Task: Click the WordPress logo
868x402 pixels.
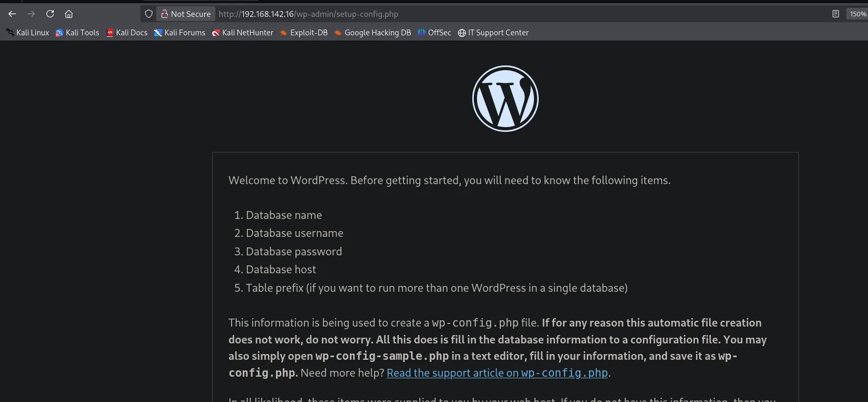Action: click(505, 99)
